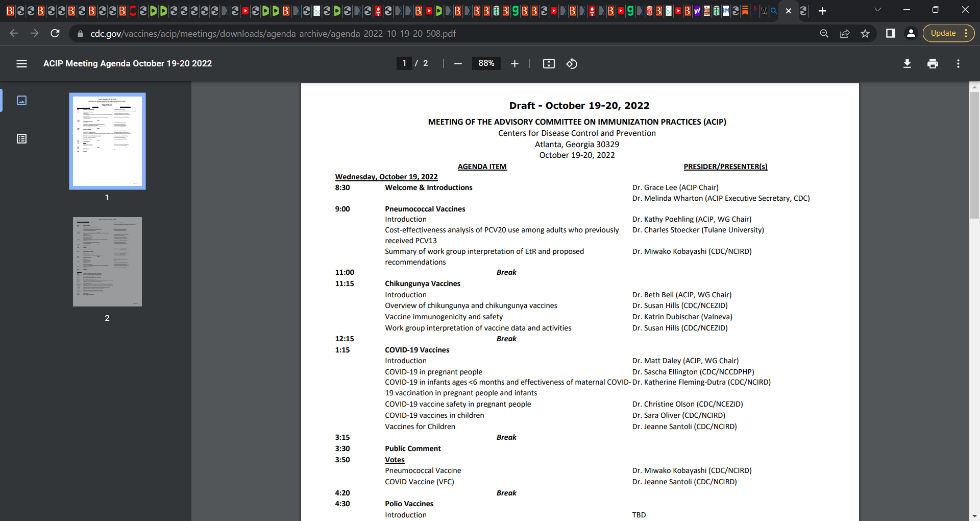Rotate the document counterclockwise
The image size is (980, 521).
(572, 63)
